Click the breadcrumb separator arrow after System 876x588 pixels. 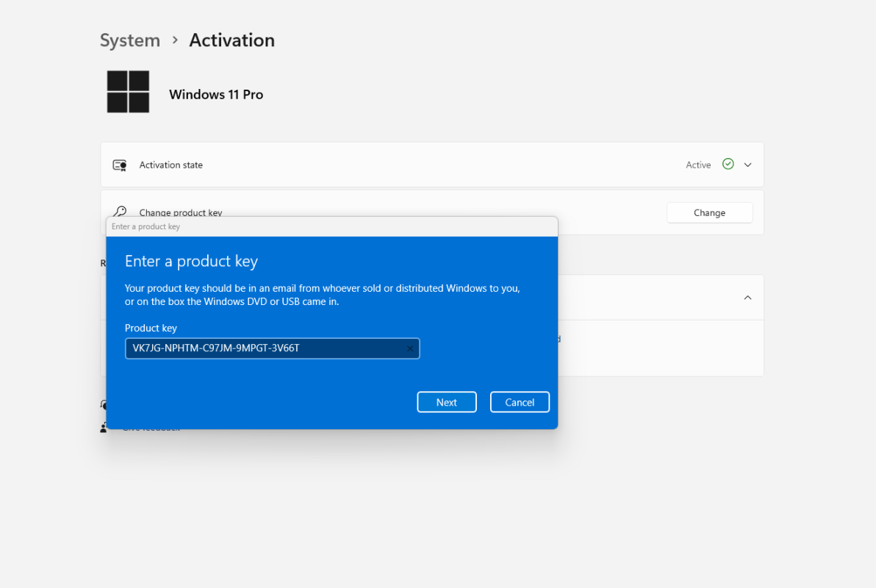tap(175, 40)
